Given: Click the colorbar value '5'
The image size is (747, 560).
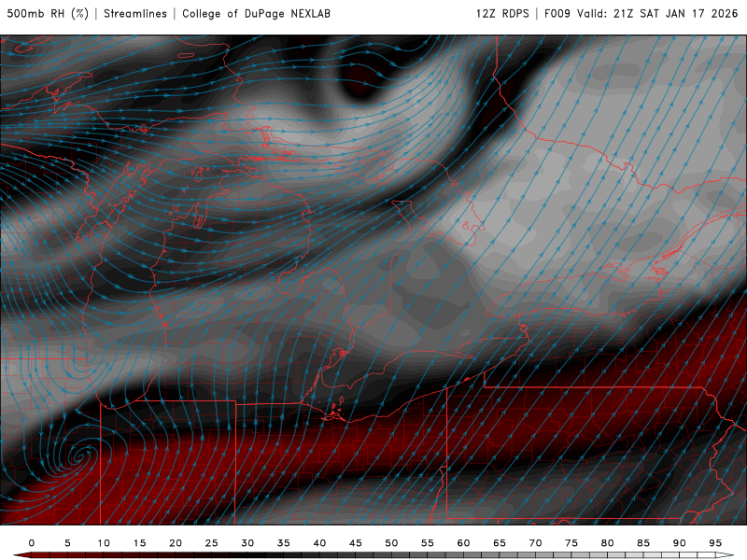Looking at the screenshot, I should [x=67, y=543].
